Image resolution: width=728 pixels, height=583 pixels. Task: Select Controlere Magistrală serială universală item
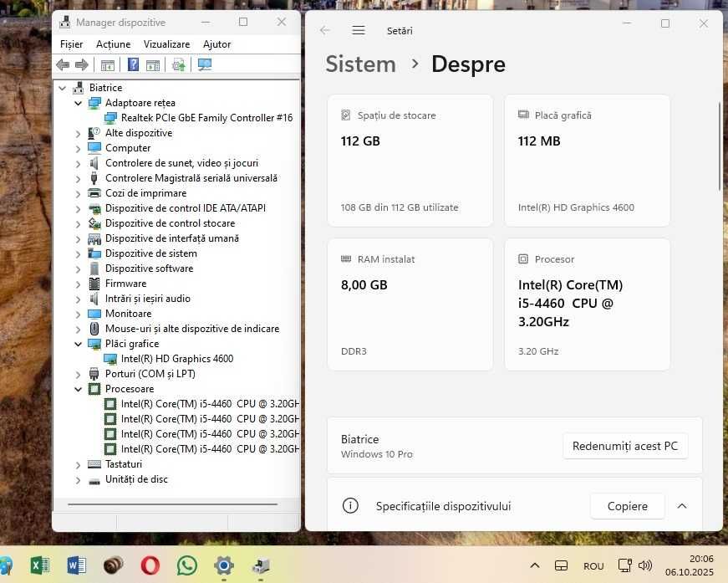(191, 178)
